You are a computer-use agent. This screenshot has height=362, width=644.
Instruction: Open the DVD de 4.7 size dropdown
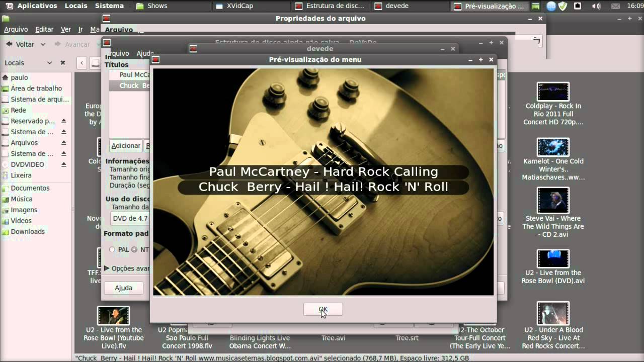pos(130,218)
